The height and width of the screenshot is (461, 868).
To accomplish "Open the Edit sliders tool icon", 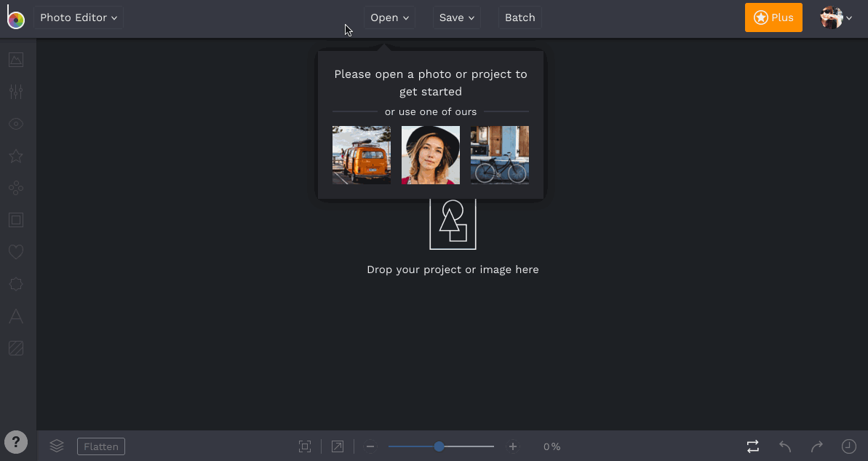I will 16,92.
